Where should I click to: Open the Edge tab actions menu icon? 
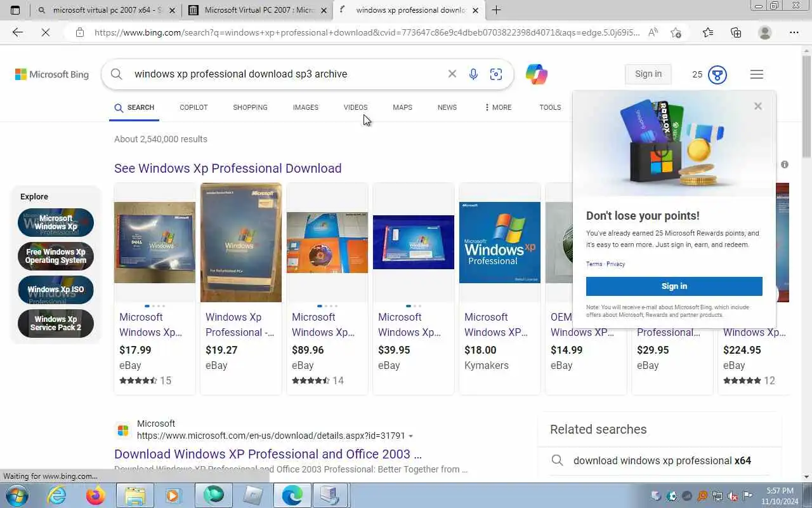click(x=15, y=10)
